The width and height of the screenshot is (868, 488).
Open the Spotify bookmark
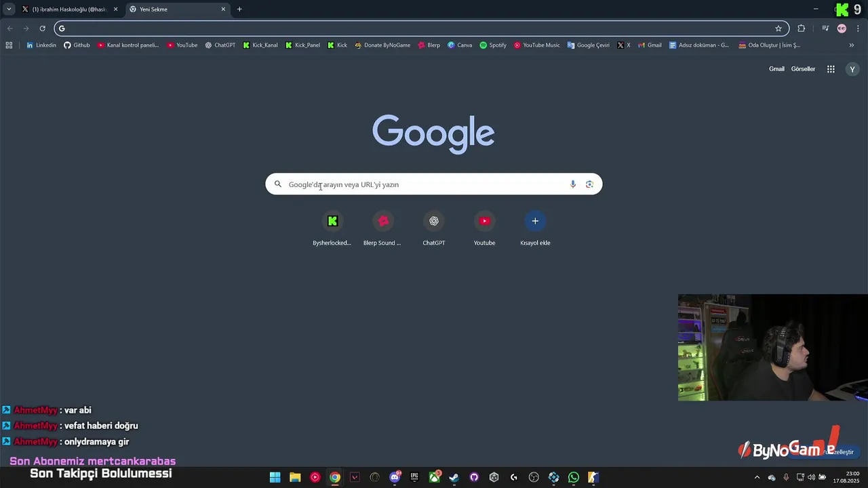click(x=493, y=45)
